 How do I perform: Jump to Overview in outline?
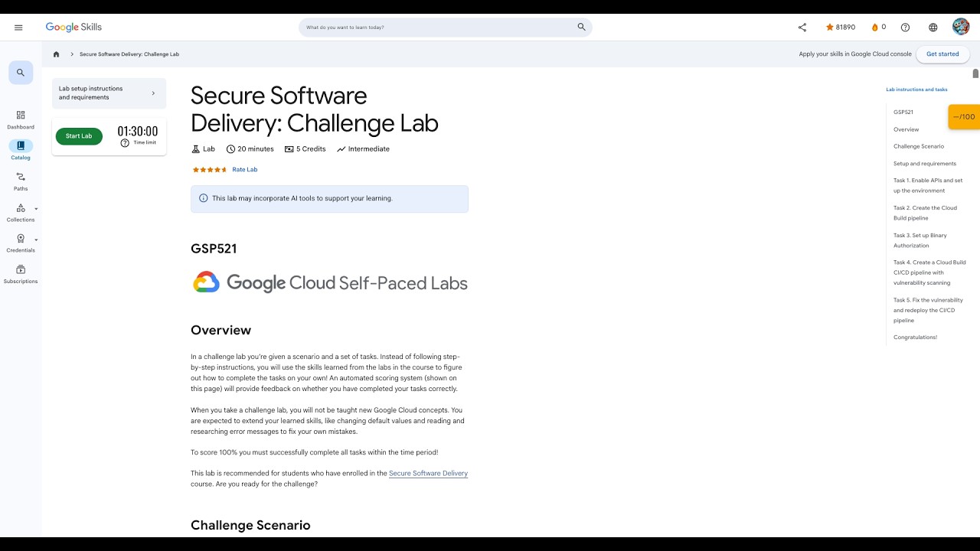[x=906, y=129]
